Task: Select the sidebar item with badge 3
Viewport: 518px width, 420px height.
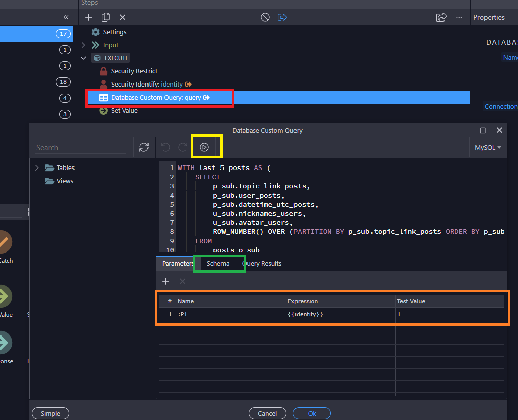Action: [x=65, y=114]
